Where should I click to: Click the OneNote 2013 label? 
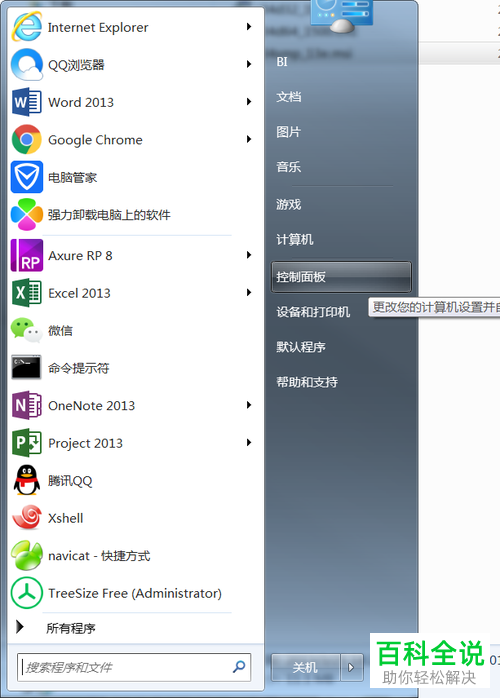(91, 406)
